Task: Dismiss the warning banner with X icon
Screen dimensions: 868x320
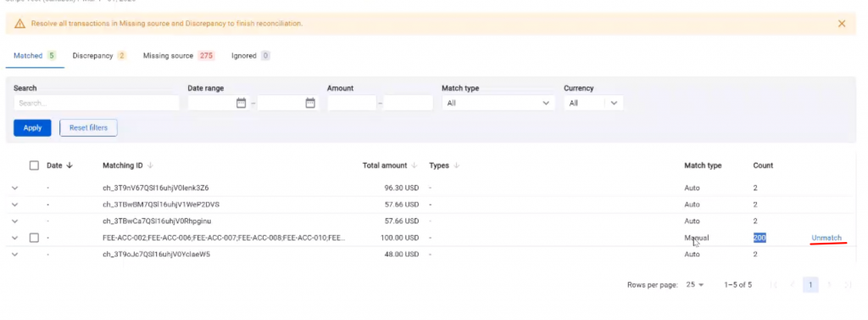Action: (x=842, y=24)
